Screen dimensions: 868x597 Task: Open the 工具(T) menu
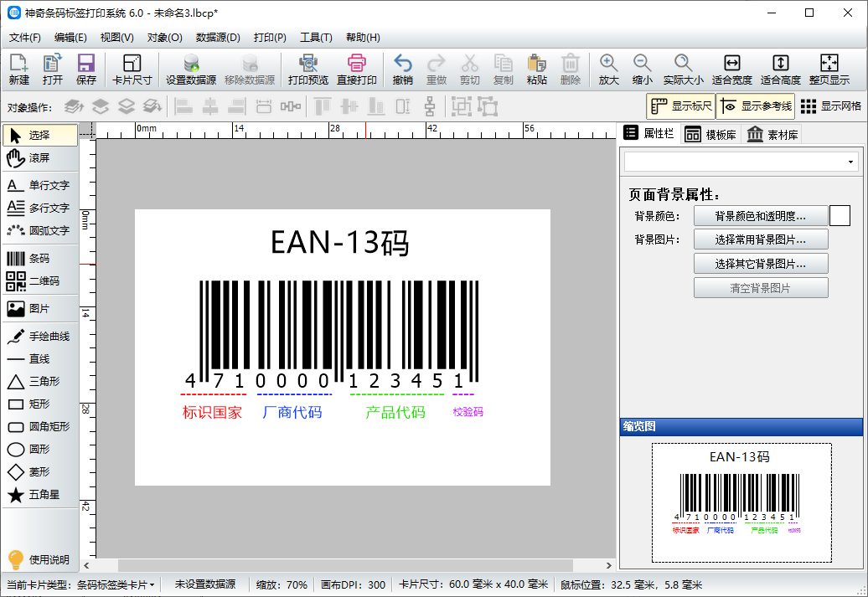point(316,38)
